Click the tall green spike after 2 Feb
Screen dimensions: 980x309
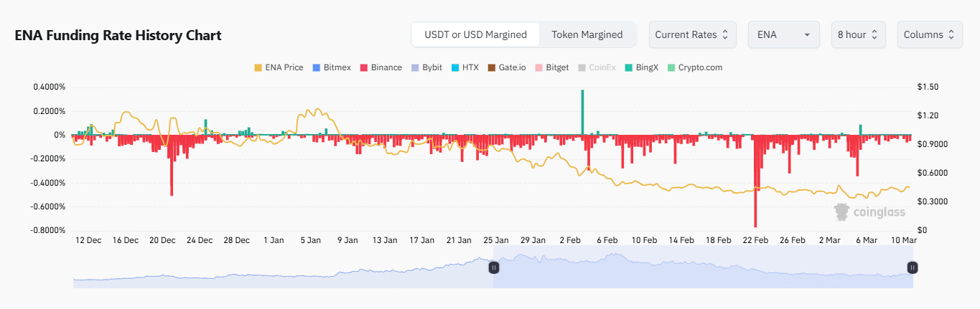(582, 112)
